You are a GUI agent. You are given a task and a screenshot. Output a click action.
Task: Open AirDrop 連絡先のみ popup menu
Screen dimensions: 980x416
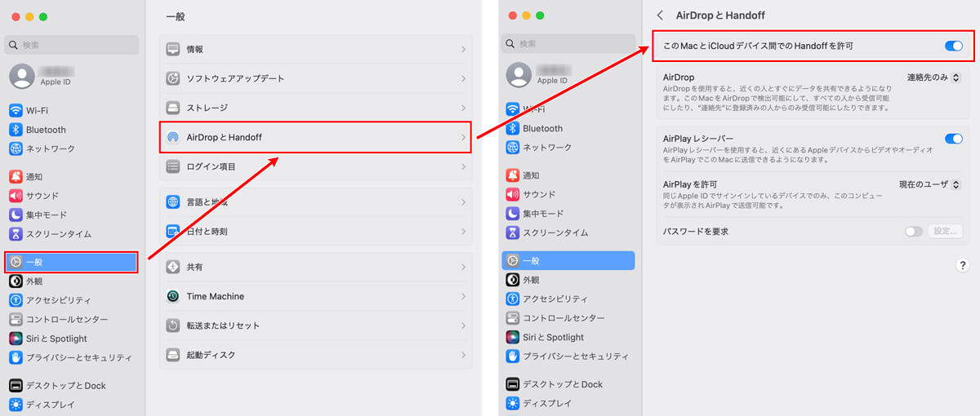933,77
